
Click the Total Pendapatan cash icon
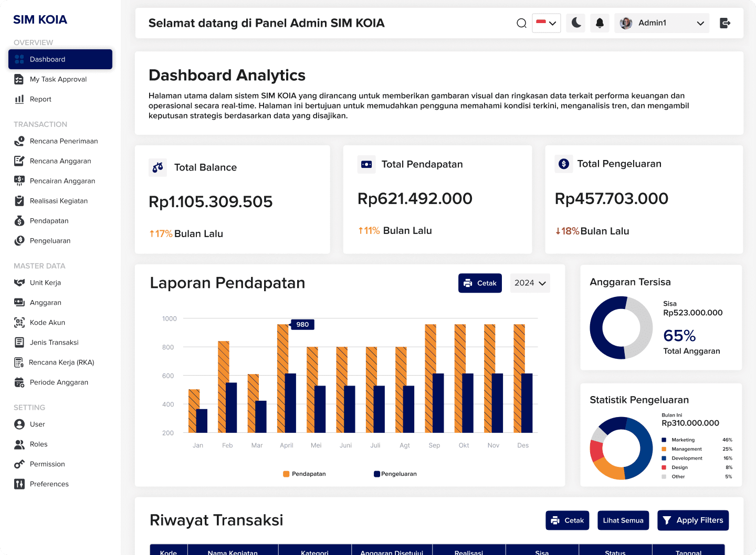pos(366,164)
